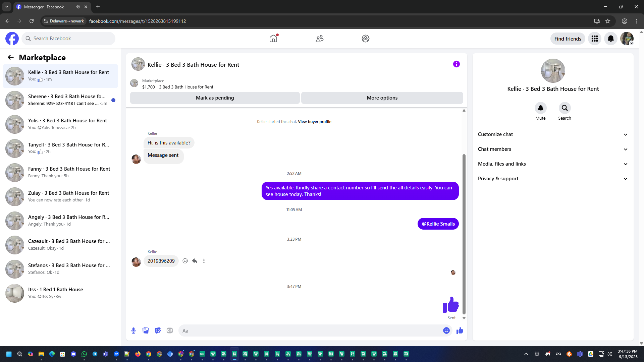
Task: Reply to the 2019896209 message
Action: pos(195,261)
